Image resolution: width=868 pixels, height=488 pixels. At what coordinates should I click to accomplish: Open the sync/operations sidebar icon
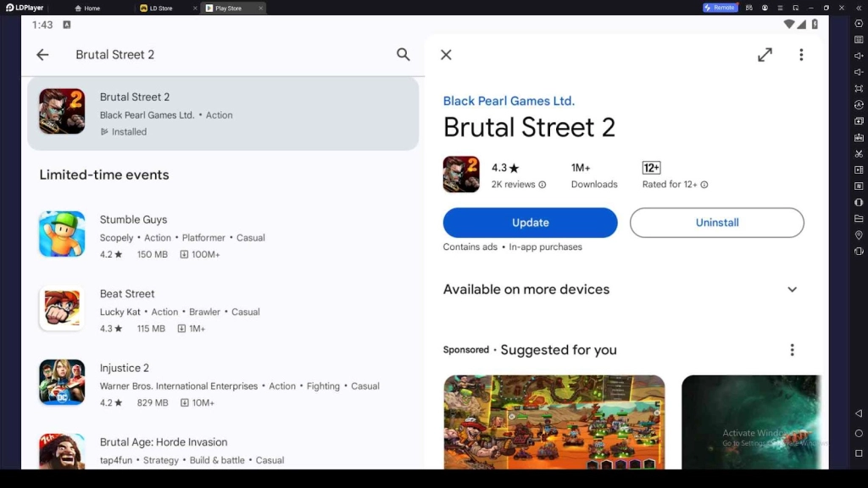point(859,104)
